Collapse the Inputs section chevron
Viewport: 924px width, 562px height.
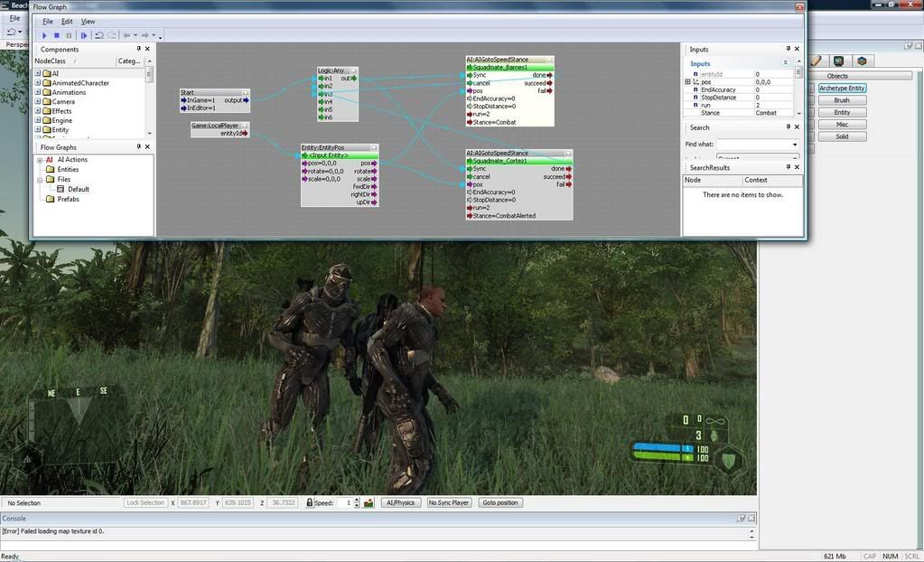[785, 63]
